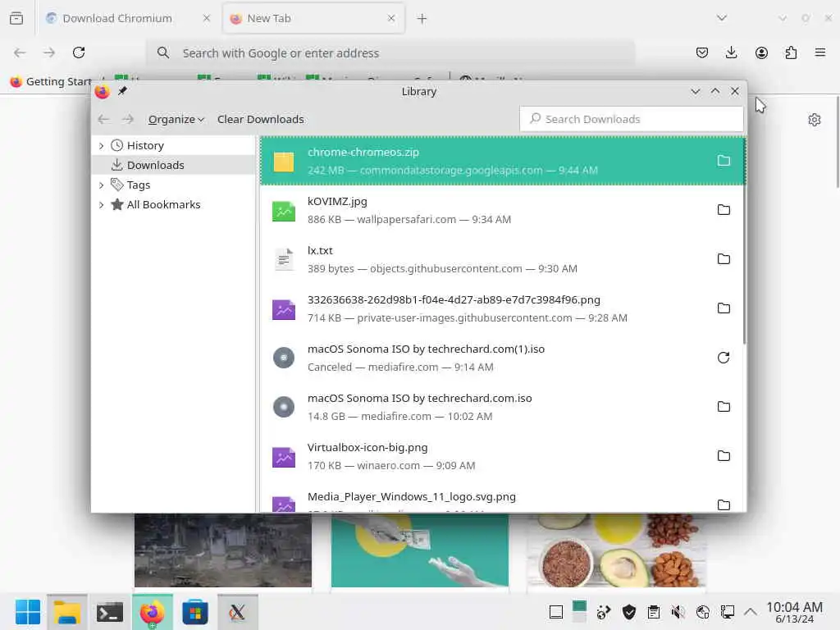Click the Firefox address bar
The width and height of the screenshot is (840, 630).
pyautogui.click(x=390, y=52)
